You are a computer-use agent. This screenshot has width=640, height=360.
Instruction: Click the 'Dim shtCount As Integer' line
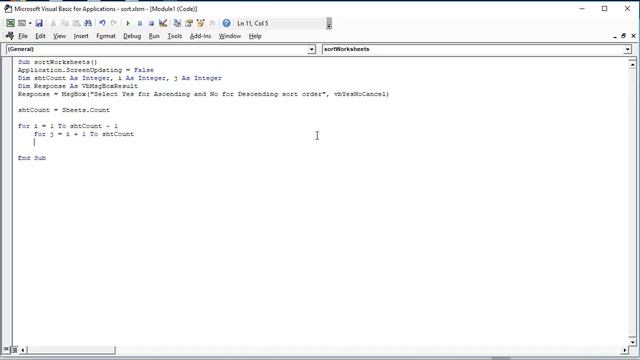120,78
